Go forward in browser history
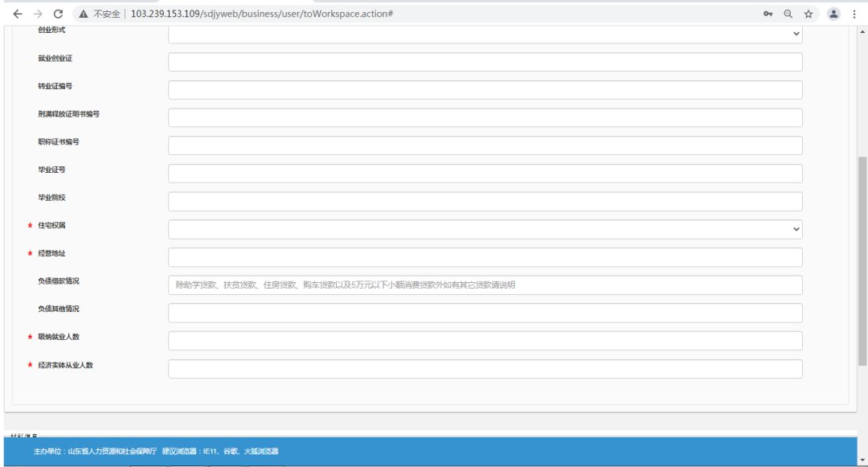 [x=38, y=14]
